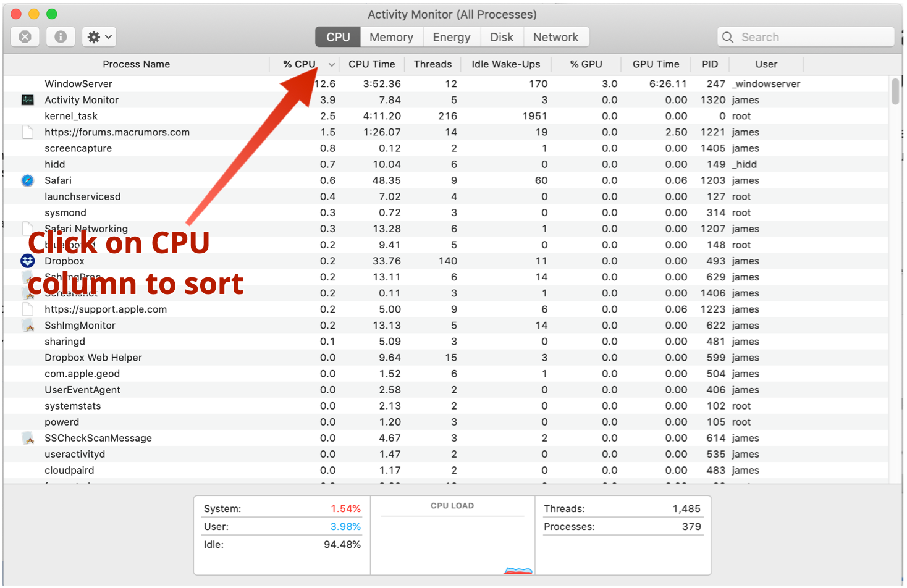Select the com.apple.geod process

click(82, 374)
